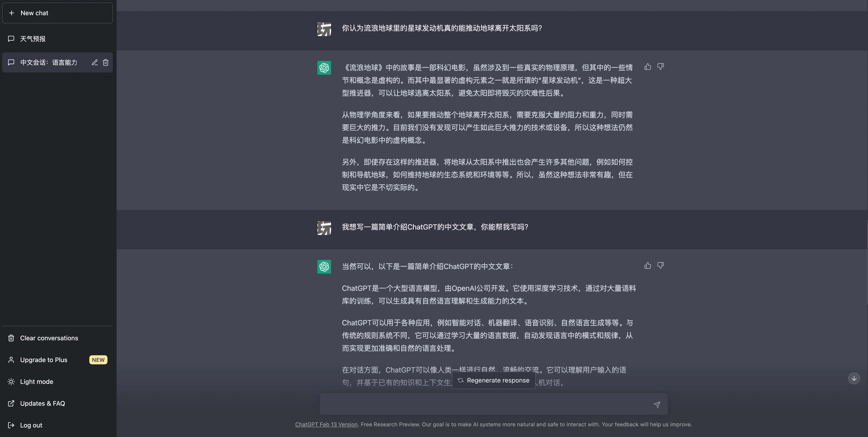Thumbs up the 流浪地球 response
This screenshot has height=437, width=868.
pos(648,67)
